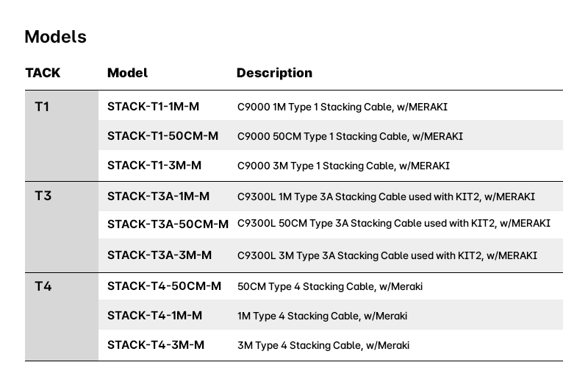This screenshot has width=588, height=379.
Task: Click the Description column header
Action: pos(274,73)
